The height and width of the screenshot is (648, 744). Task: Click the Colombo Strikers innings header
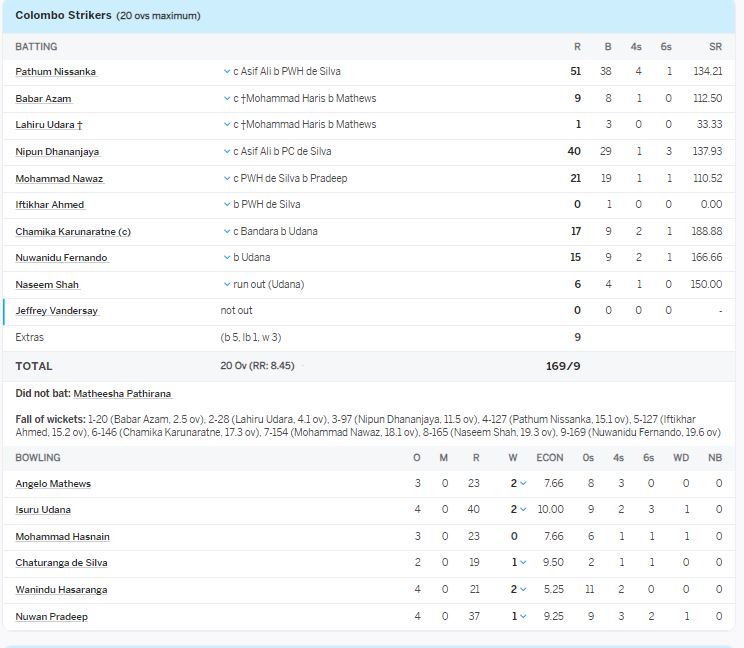click(62, 16)
